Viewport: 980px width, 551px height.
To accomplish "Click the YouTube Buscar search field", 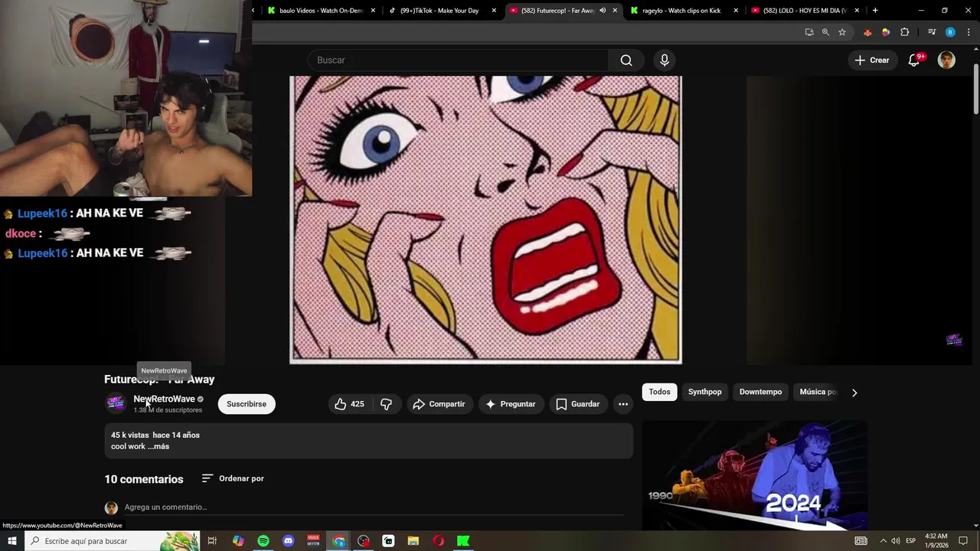I will pyautogui.click(x=458, y=60).
